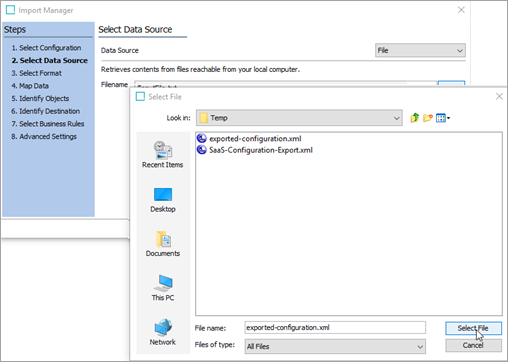Go to Select Format step
The image size is (508, 362).
point(37,73)
